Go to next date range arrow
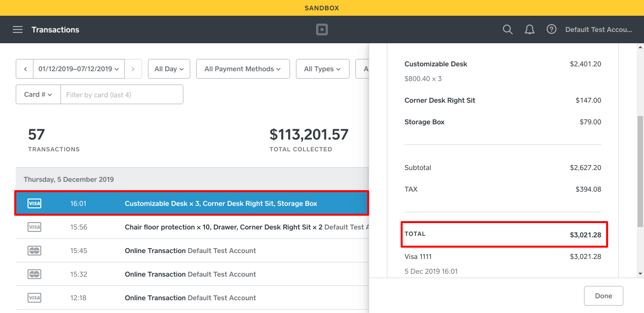The image size is (644, 313). 133,69
